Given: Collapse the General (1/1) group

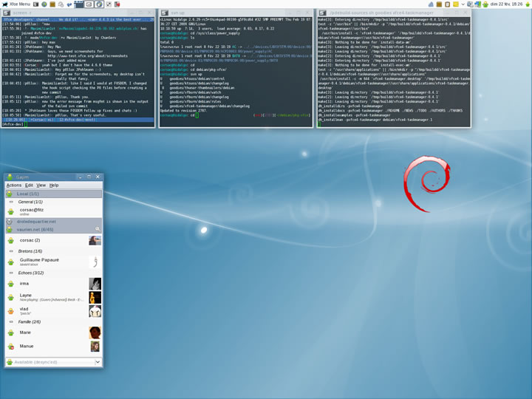Looking at the screenshot, I should point(11,202).
